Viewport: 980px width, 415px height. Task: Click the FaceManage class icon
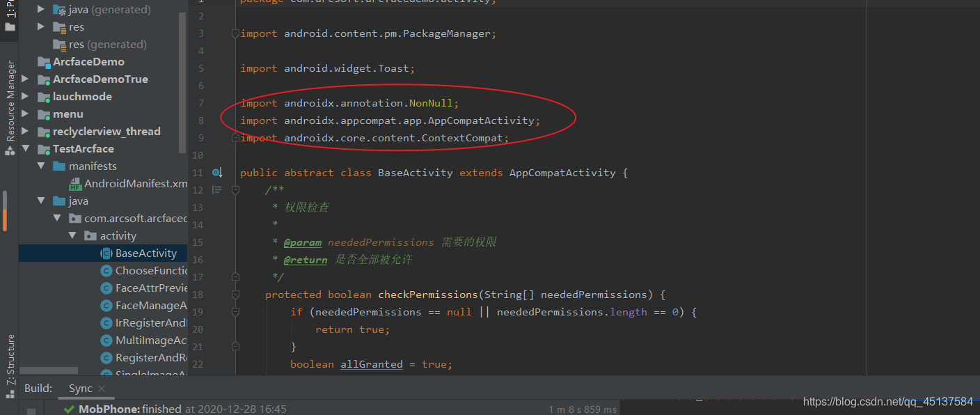tap(106, 306)
